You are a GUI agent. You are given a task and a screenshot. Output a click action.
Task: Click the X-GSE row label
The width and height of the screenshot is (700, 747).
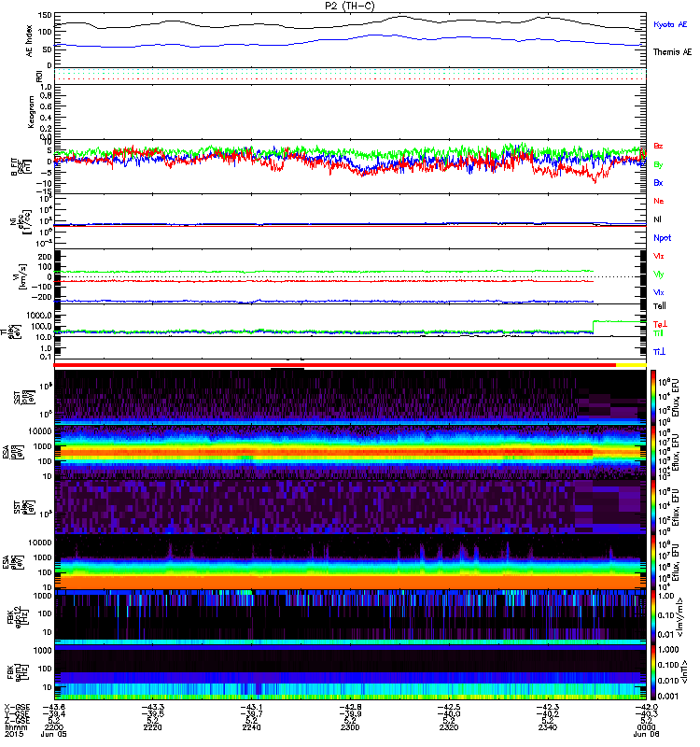click(x=17, y=707)
